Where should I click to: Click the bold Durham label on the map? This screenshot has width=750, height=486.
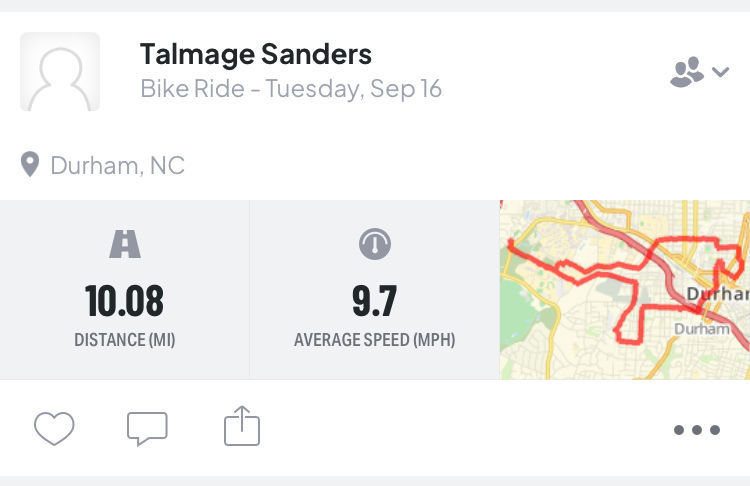coord(718,295)
